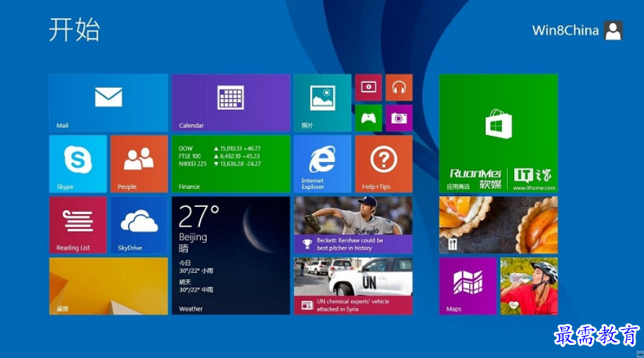Open the Camera small tile
The height and width of the screenshot is (358, 644).
point(399,118)
